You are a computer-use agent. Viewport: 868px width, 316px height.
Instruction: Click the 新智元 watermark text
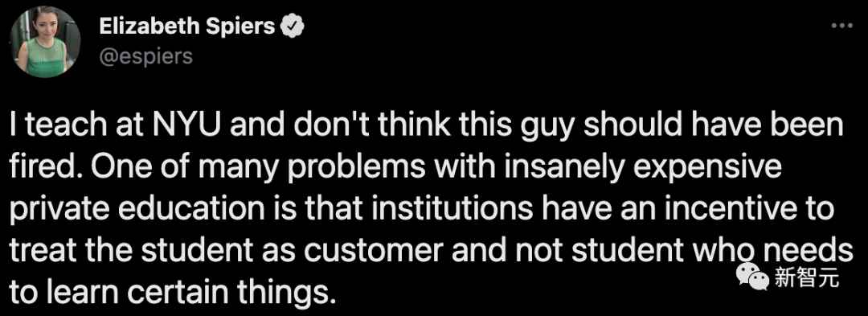tap(807, 277)
